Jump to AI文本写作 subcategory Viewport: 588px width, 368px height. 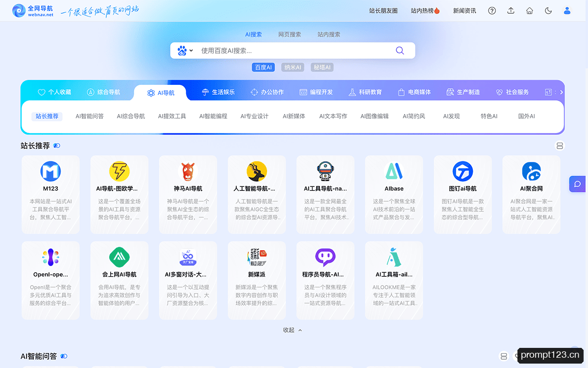click(333, 116)
